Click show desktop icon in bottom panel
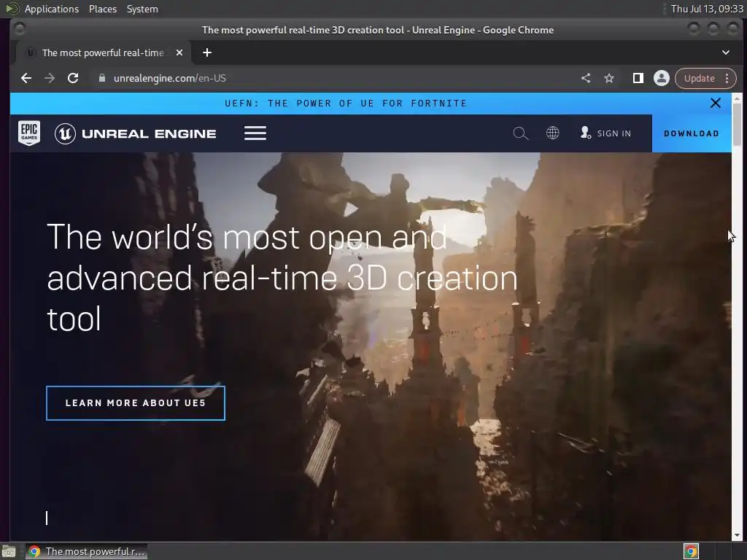 pyautogui.click(x=9, y=551)
